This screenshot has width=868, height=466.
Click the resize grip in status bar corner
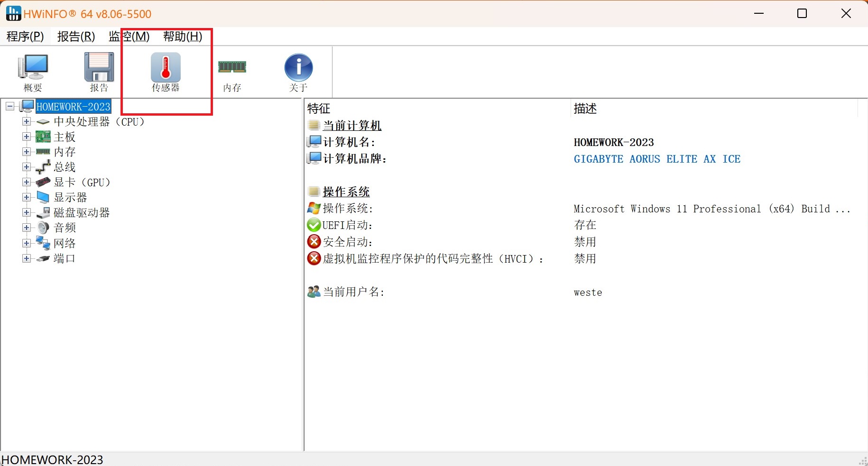pyautogui.click(x=863, y=461)
